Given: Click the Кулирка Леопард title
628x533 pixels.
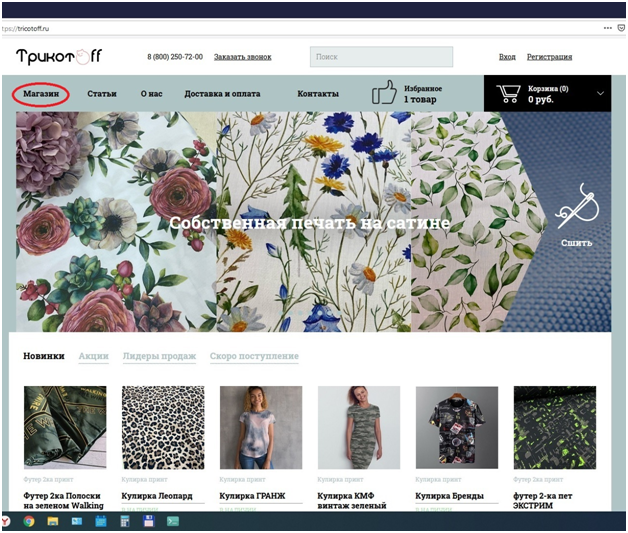Looking at the screenshot, I should 157,496.
